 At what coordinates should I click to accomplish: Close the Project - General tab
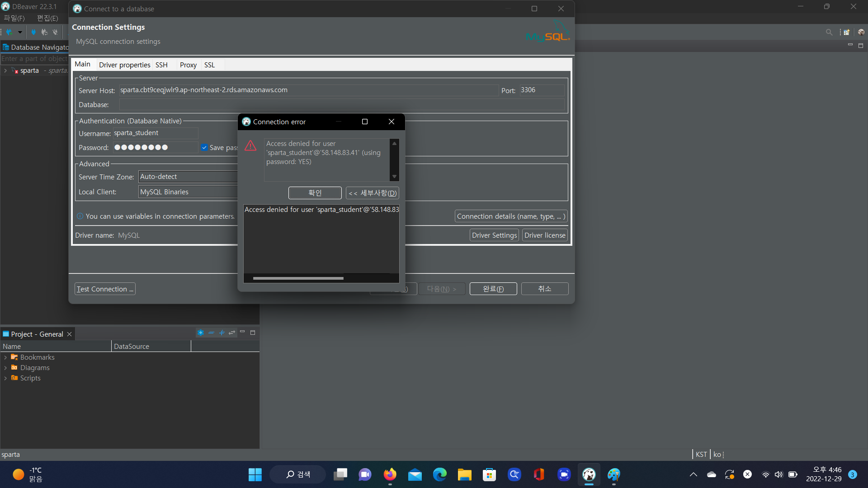point(70,334)
